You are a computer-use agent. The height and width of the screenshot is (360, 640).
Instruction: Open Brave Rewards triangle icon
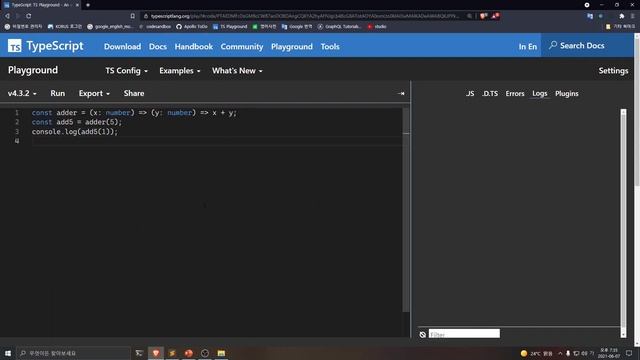click(495, 16)
